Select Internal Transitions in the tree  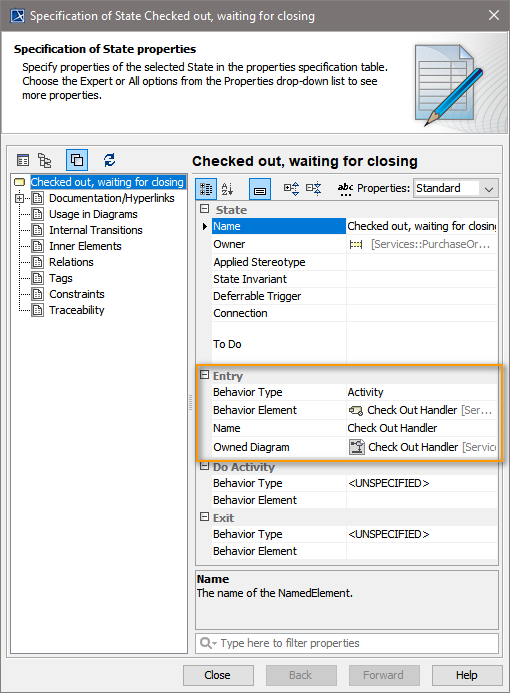click(x=95, y=230)
